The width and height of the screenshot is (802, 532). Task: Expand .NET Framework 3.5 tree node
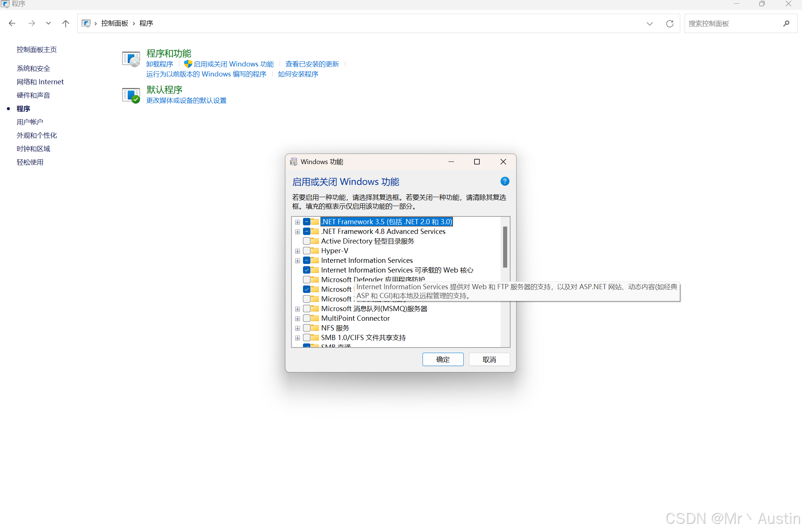click(297, 222)
